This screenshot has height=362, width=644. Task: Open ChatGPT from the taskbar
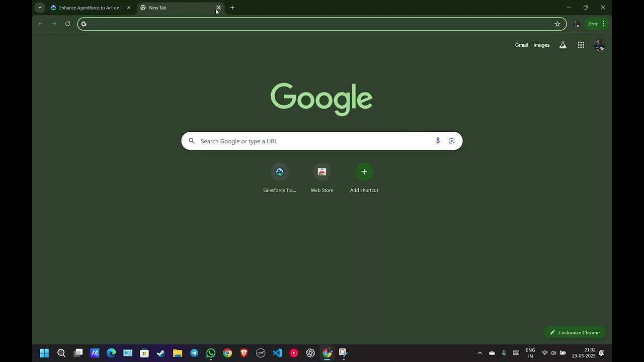pos(310,353)
